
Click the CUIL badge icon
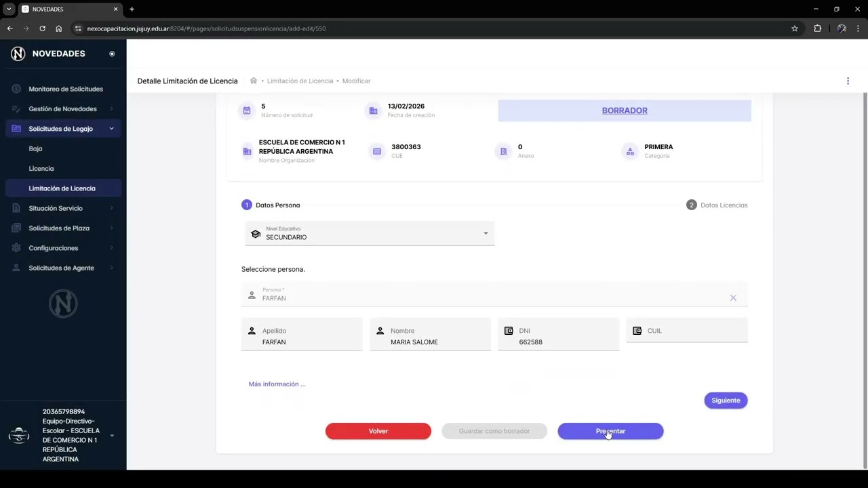tap(637, 331)
